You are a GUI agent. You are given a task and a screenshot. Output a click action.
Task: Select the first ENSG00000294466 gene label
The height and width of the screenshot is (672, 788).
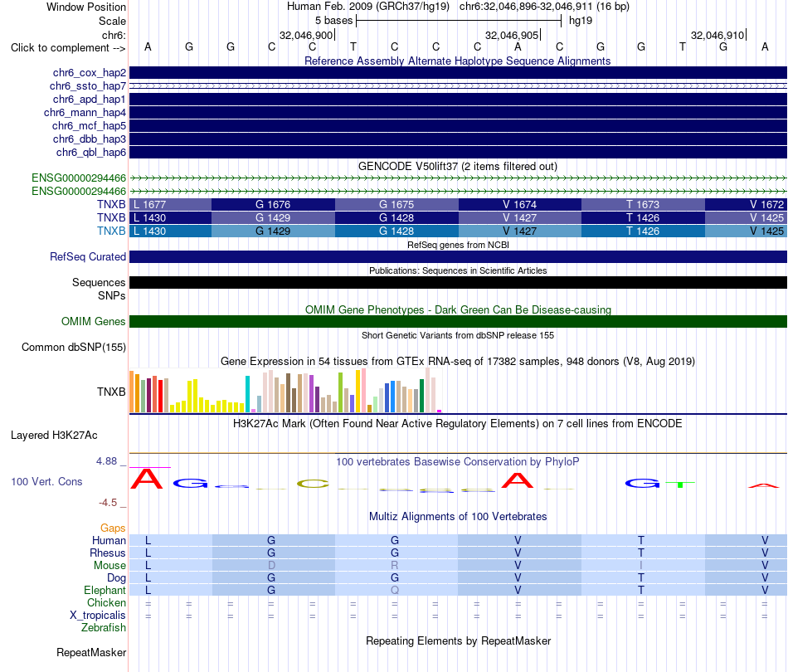(x=79, y=178)
